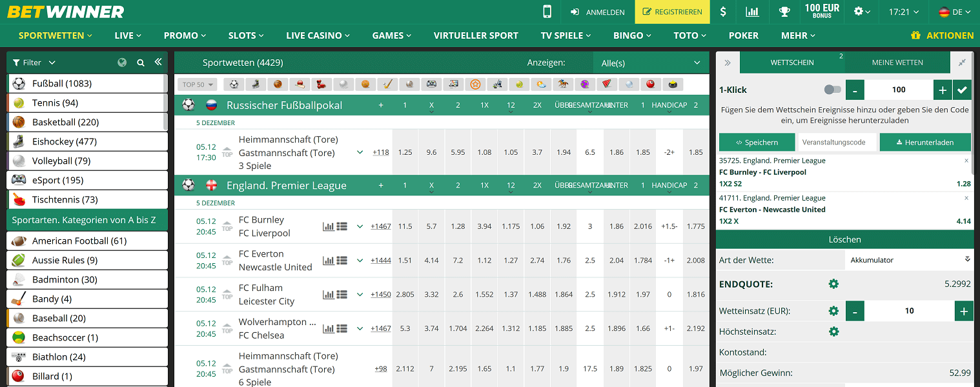The image size is (980, 387).
Task: Open the VIRTUELLER SPORT menu item
Action: click(x=476, y=35)
